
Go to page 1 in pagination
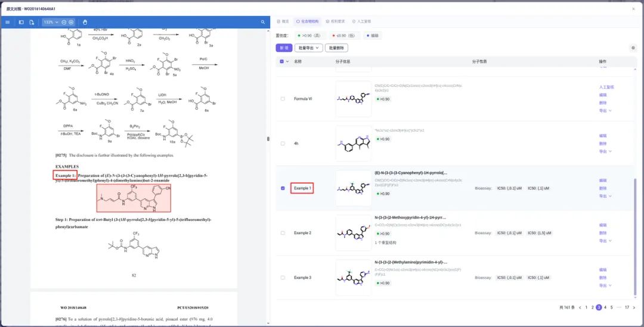(586, 307)
